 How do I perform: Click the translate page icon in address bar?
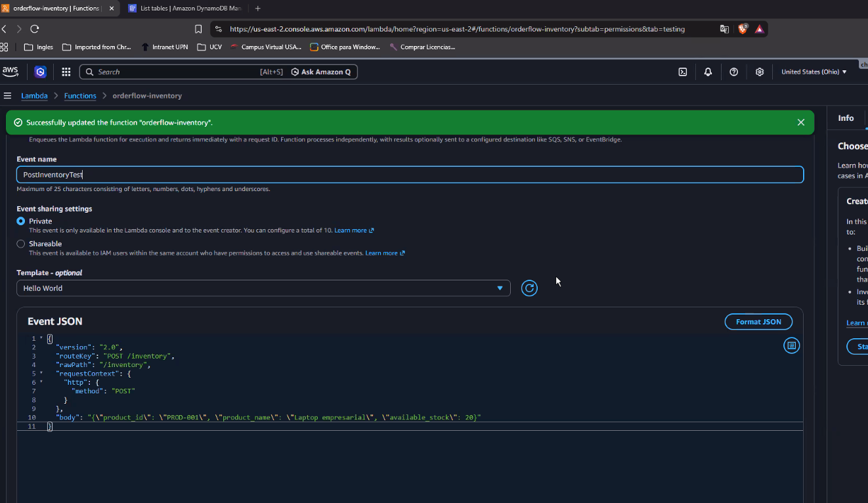coord(724,29)
